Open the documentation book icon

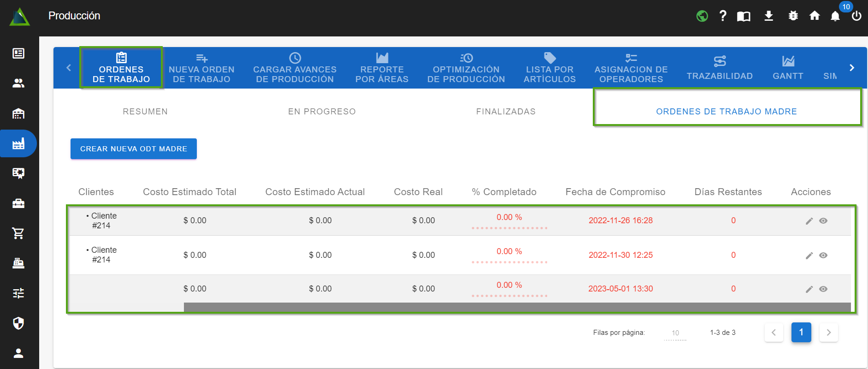[x=744, y=17]
